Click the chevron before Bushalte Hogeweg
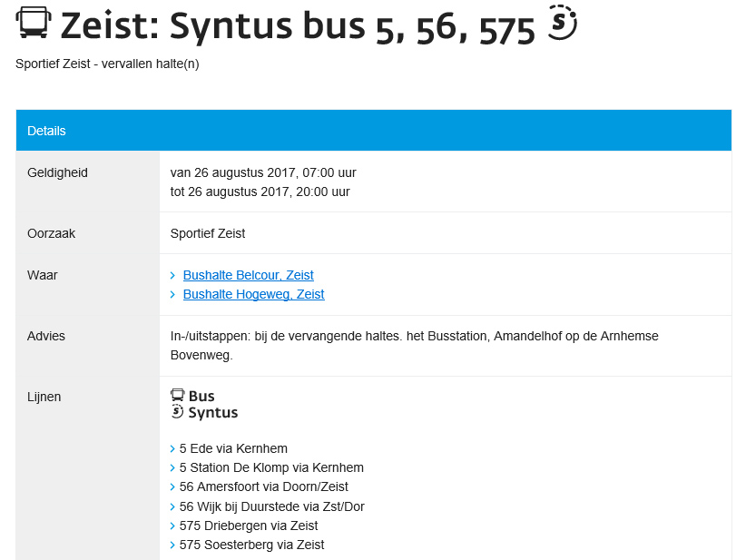Image resolution: width=736 pixels, height=560 pixels. 172,294
